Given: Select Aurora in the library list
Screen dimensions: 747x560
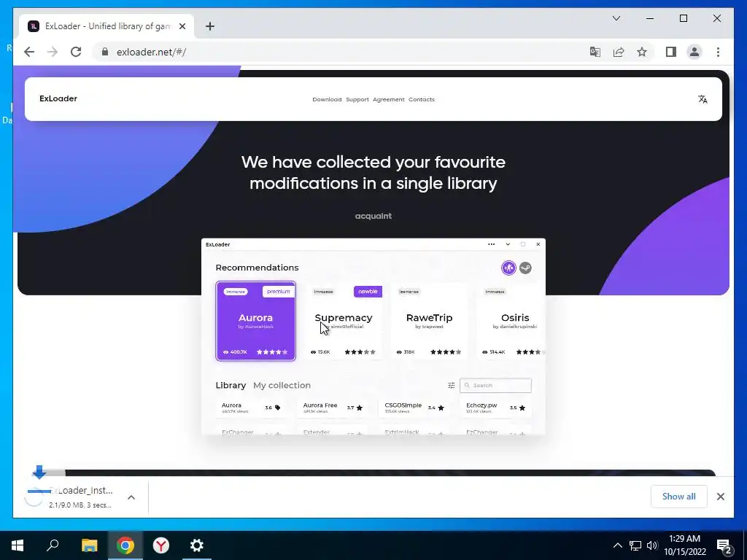Looking at the screenshot, I should (251, 408).
